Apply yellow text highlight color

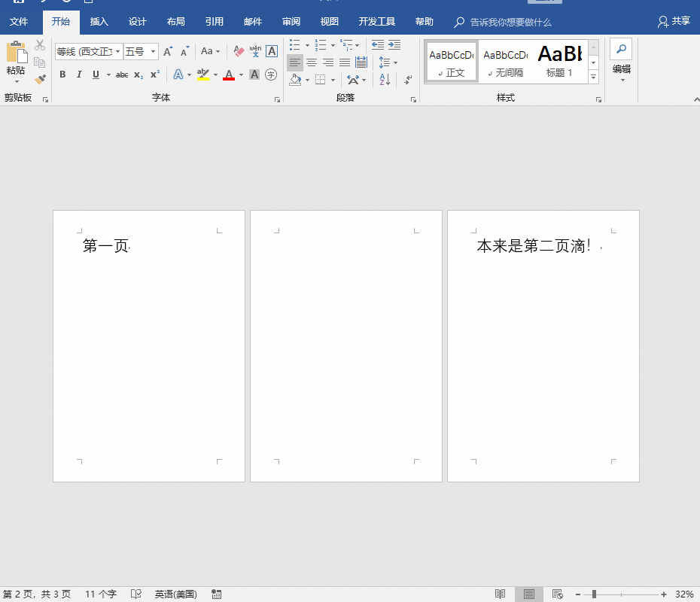point(202,74)
